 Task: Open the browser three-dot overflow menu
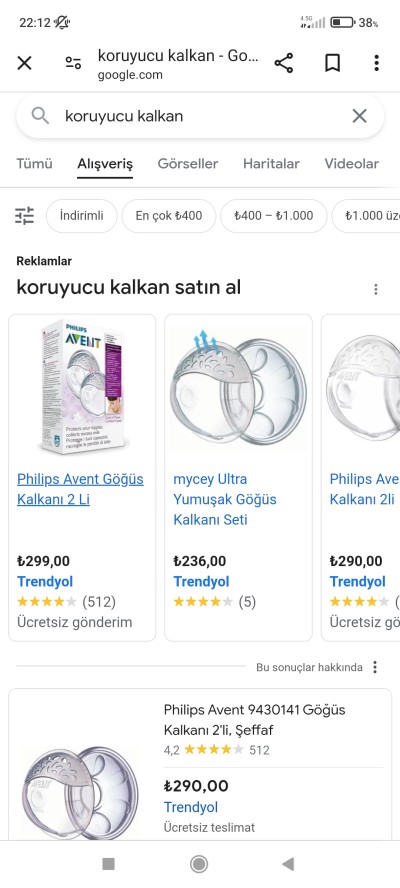pyautogui.click(x=376, y=63)
